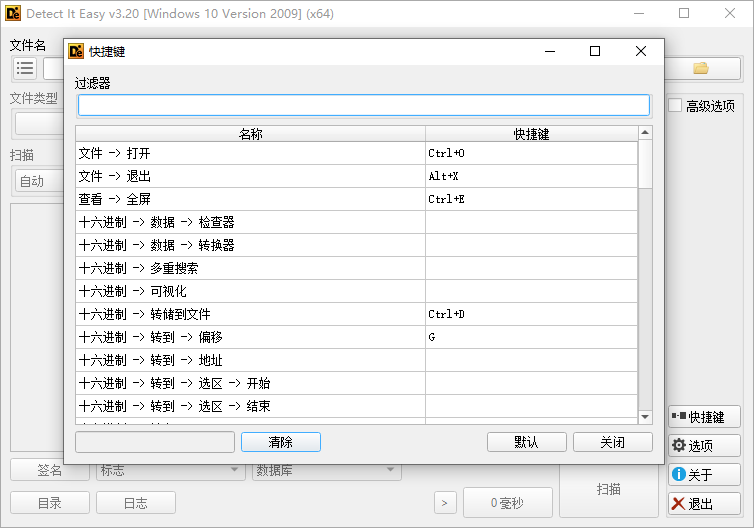Click the recent files list icon
This screenshot has width=754, height=528.
click(25, 68)
